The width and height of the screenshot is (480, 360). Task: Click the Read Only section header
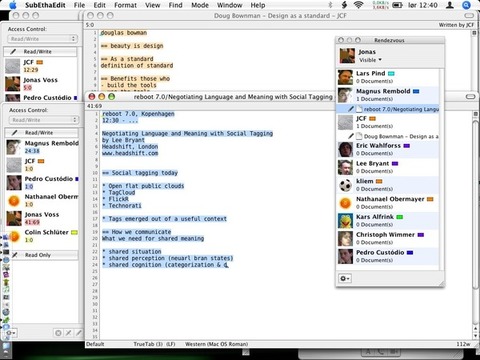(42, 255)
